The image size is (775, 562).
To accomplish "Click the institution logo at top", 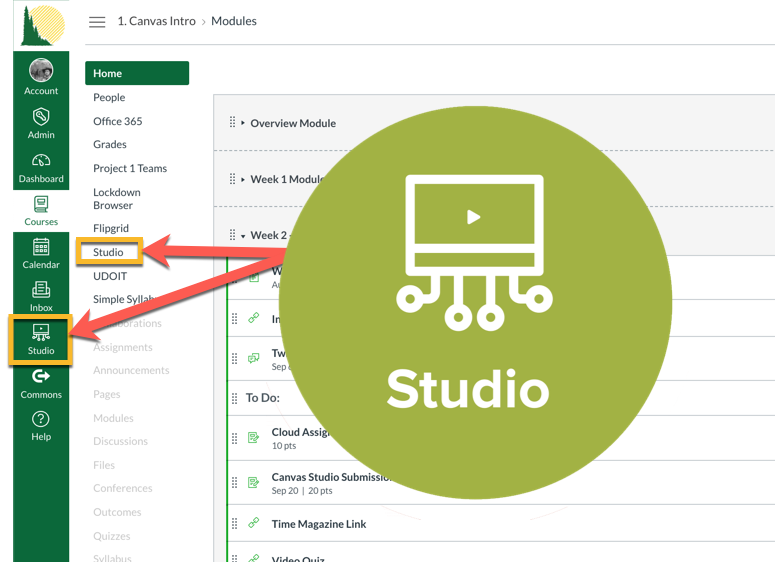I will (x=43, y=25).
